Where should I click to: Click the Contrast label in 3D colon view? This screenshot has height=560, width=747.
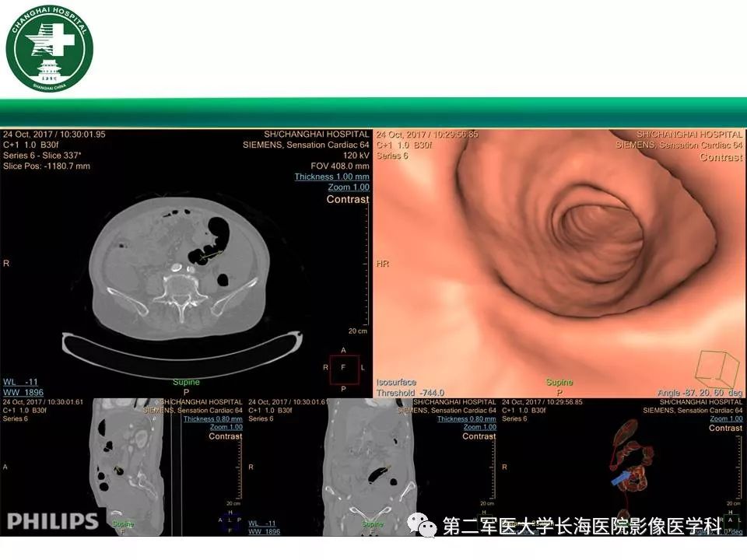pos(725,428)
